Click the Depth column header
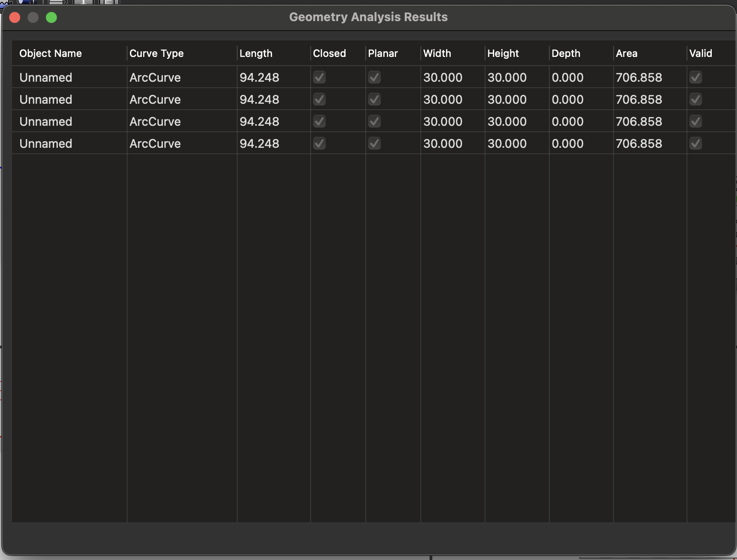This screenshot has width=737, height=560. tap(566, 53)
